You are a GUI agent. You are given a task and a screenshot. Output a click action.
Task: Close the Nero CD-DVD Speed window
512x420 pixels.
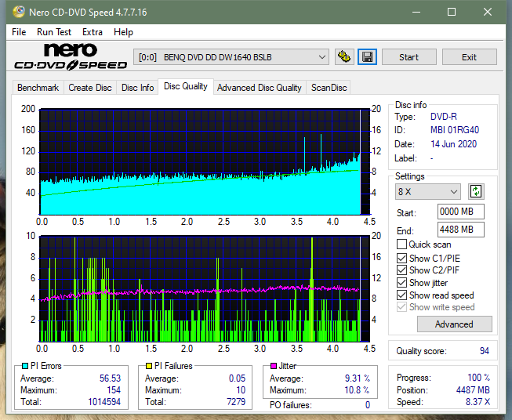point(488,12)
